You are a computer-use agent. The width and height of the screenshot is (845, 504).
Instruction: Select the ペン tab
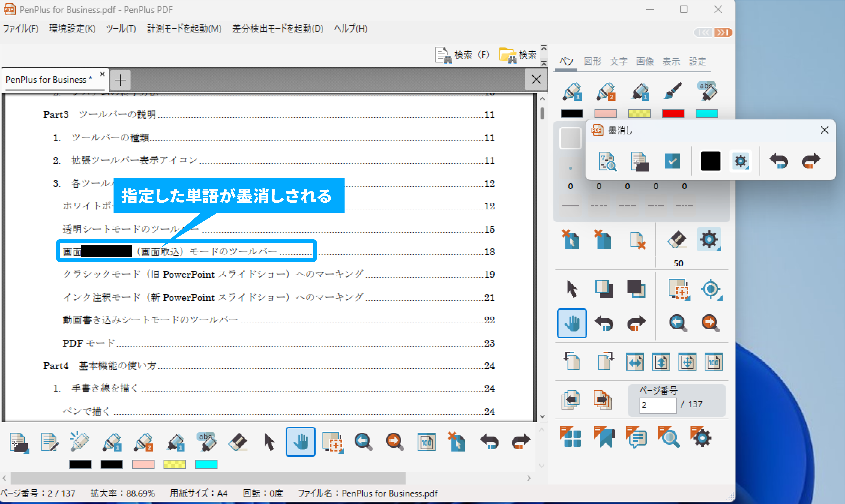click(x=566, y=61)
